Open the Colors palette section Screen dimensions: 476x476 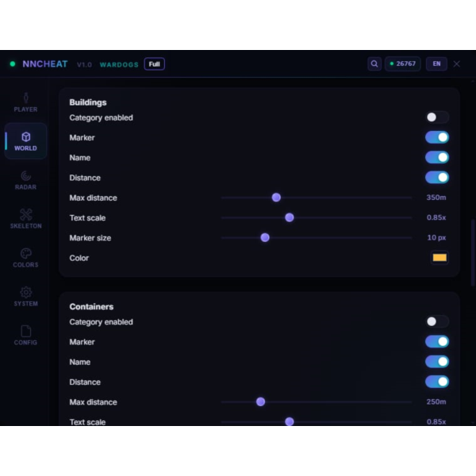coord(26,258)
